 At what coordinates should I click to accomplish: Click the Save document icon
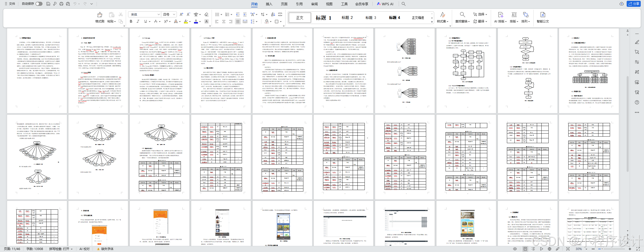coord(48,4)
